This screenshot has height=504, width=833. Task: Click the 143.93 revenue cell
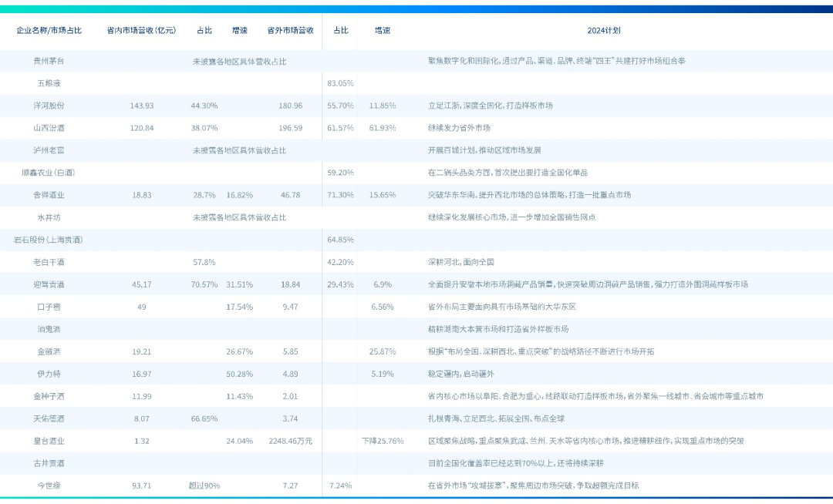142,106
